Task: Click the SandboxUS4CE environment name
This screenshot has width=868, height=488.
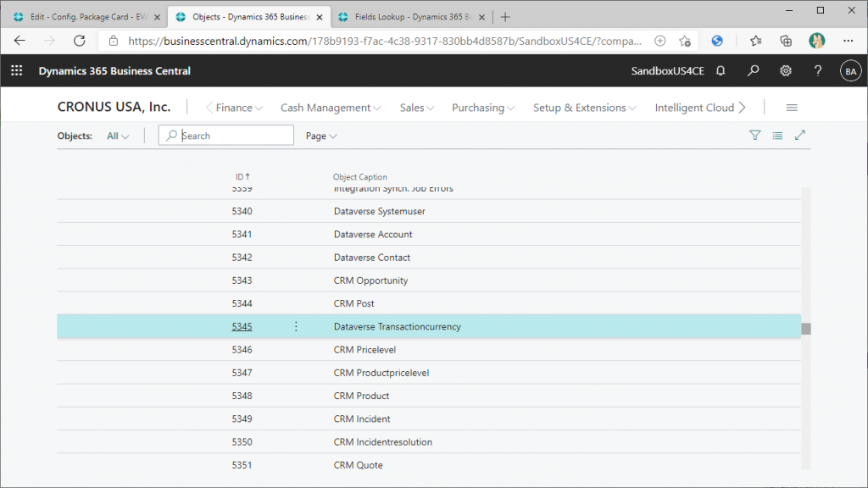Action: point(668,71)
